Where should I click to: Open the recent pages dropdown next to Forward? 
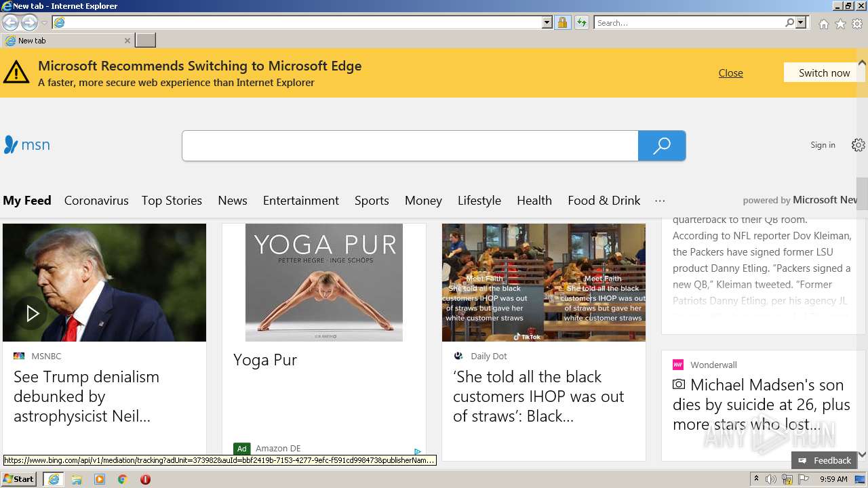[44, 23]
